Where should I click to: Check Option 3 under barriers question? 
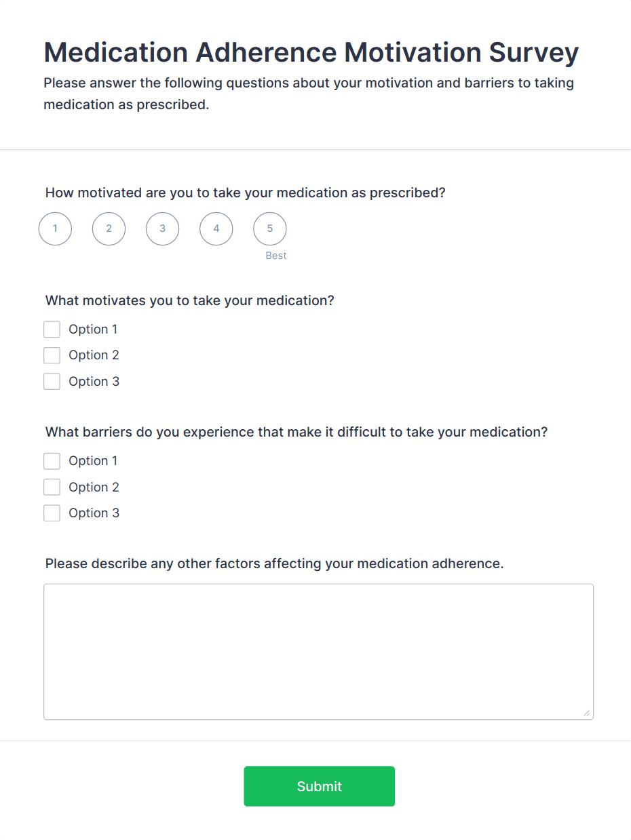point(52,513)
